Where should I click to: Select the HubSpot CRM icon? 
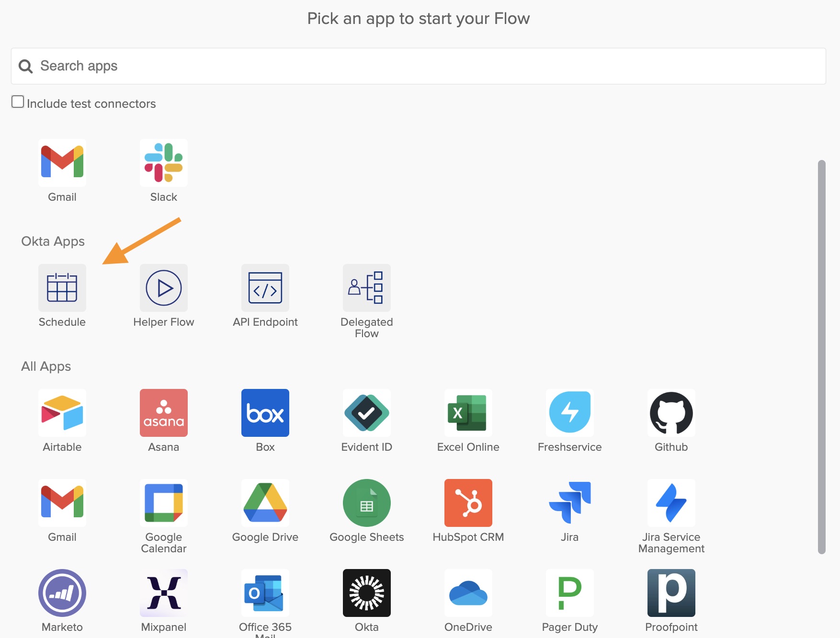[x=468, y=503]
